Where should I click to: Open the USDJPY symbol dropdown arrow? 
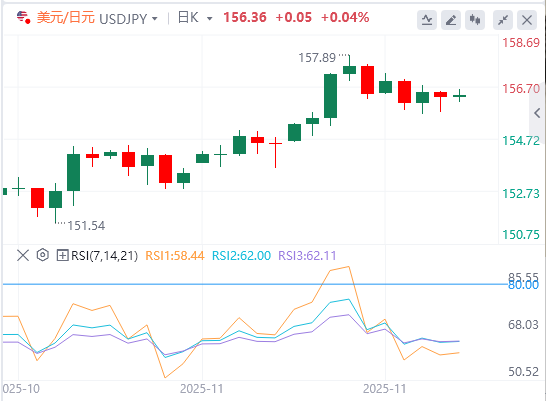pyautogui.click(x=155, y=18)
